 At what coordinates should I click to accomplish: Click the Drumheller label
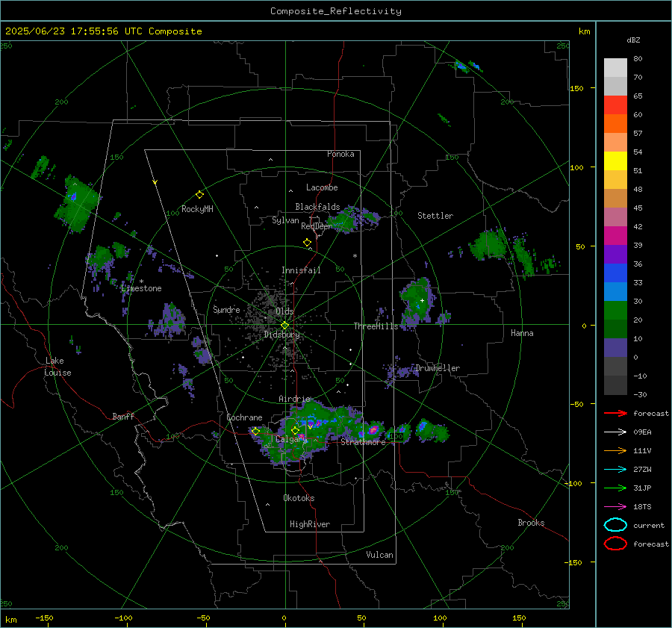438,368
